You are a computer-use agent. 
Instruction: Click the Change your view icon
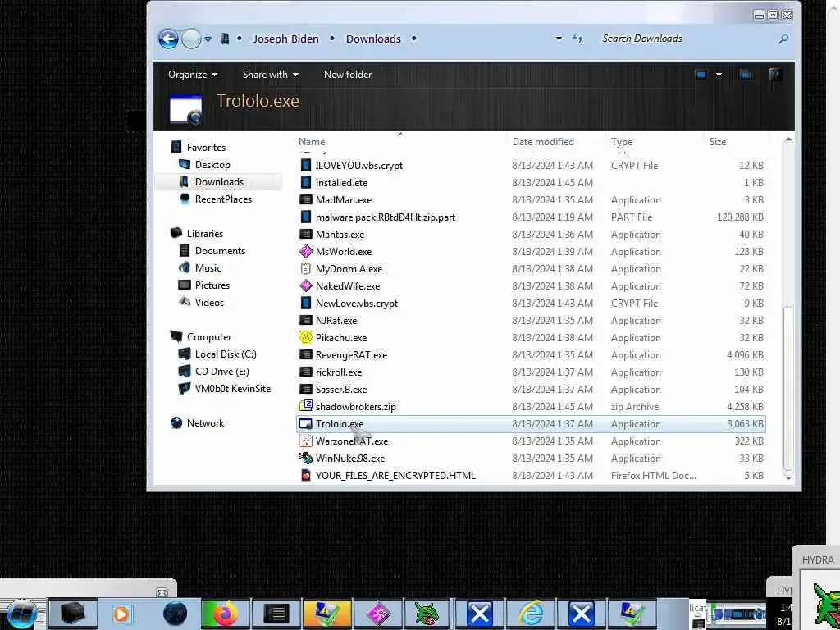(x=701, y=75)
